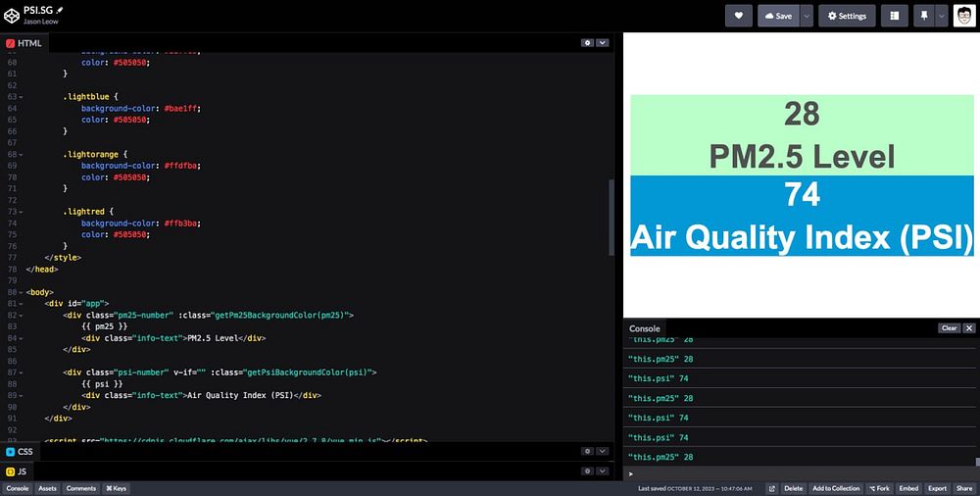Open the Change View layout button
Screen dimensions: 980x496
point(895,17)
